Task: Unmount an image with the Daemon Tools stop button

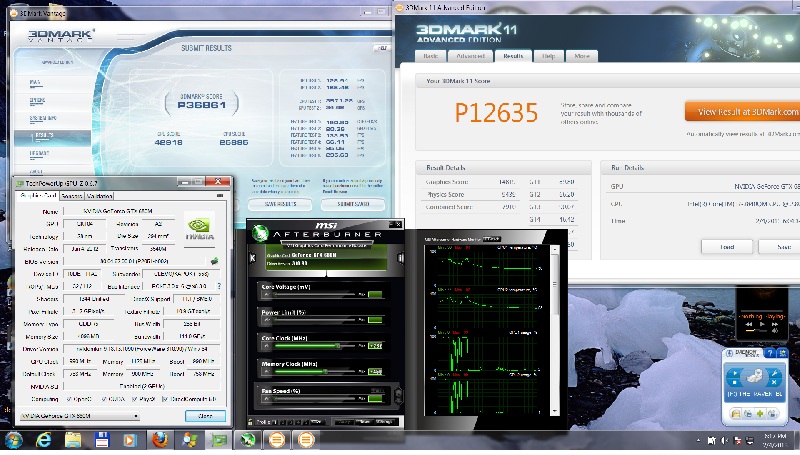Action: (734, 382)
